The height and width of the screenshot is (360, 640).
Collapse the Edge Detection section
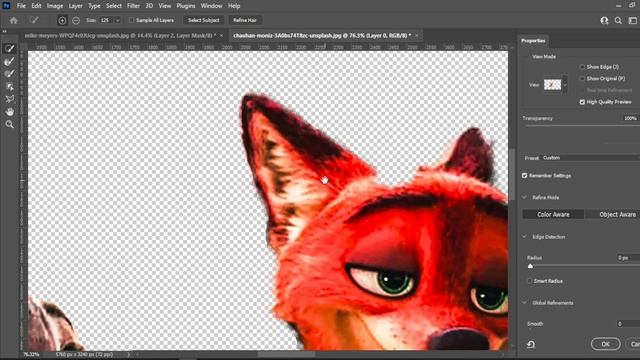point(524,237)
